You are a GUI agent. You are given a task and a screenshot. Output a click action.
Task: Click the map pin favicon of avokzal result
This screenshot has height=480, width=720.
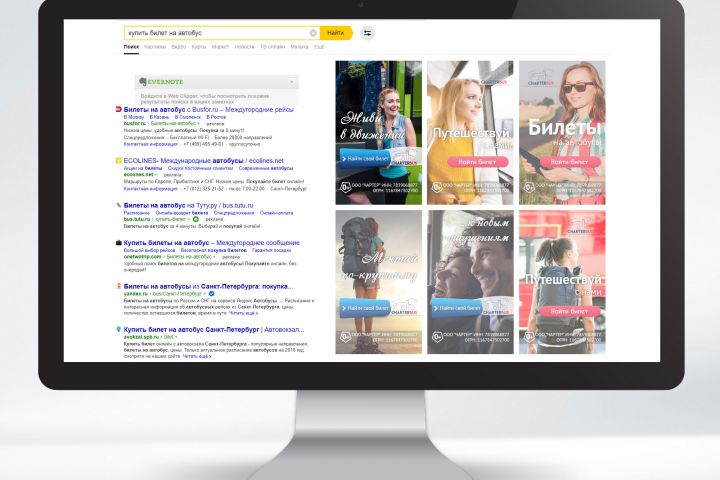pyautogui.click(x=118, y=329)
